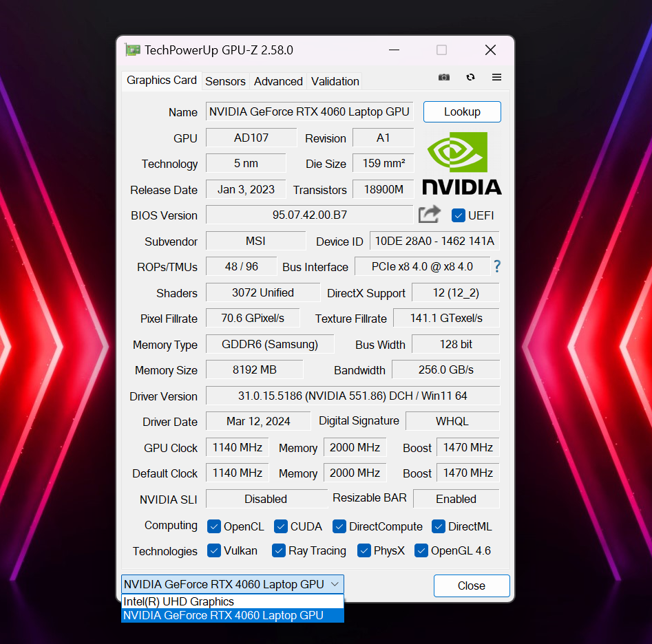Toggle the OpenGL 4.6 checkbox
Image resolution: width=652 pixels, height=644 pixels.
click(421, 550)
